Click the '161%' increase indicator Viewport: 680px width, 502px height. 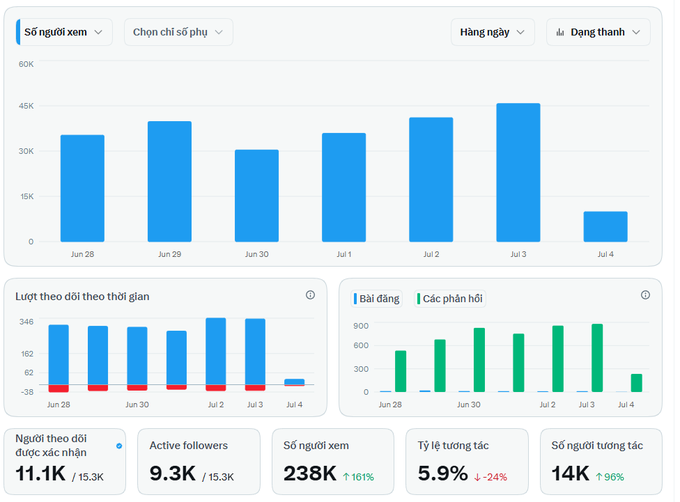(x=358, y=477)
